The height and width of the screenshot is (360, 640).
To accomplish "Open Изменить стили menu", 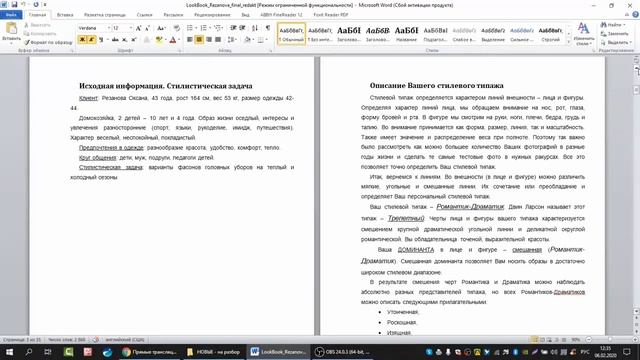I will coord(584,34).
